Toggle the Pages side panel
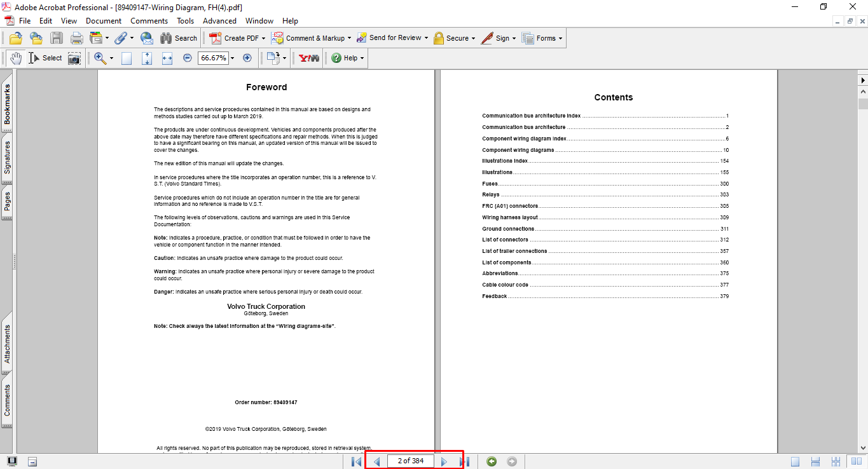This screenshot has width=868, height=469. click(x=7, y=202)
